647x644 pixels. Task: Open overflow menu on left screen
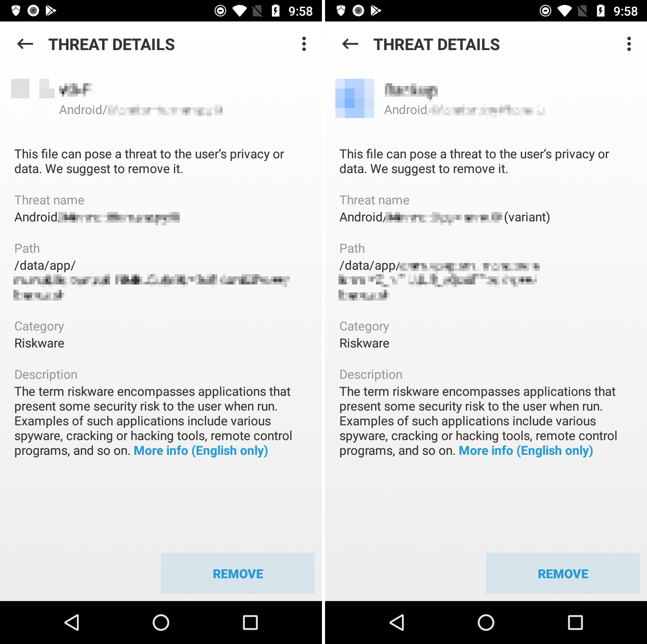(x=304, y=44)
